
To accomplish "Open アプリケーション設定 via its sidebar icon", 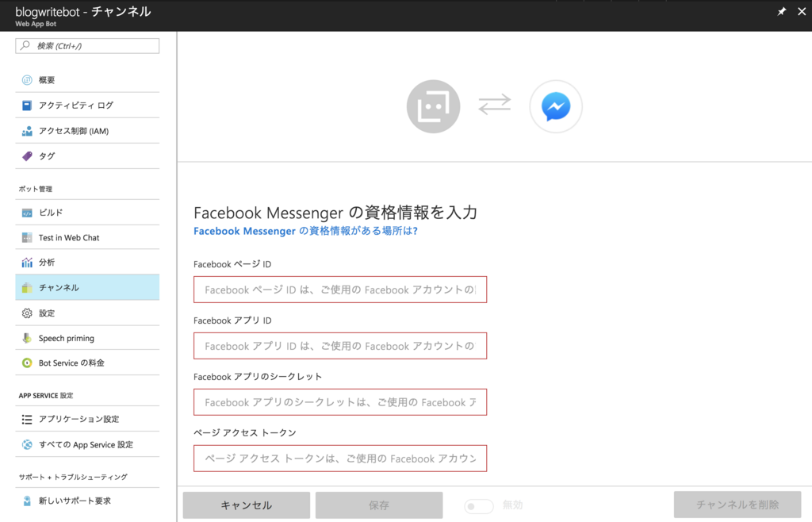I will tap(25, 419).
